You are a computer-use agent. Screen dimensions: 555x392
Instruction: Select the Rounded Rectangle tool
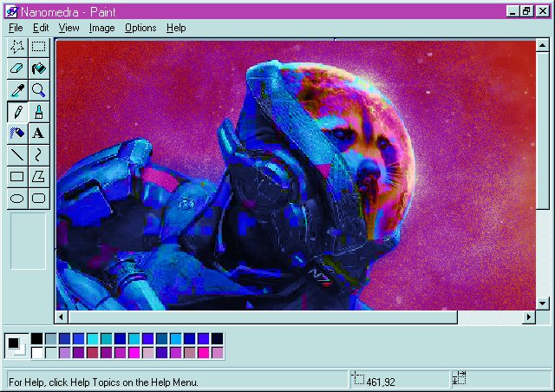click(38, 198)
